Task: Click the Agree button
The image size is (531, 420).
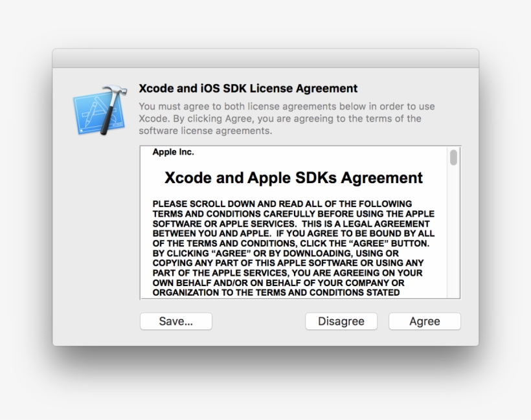Action: pyautogui.click(x=425, y=321)
